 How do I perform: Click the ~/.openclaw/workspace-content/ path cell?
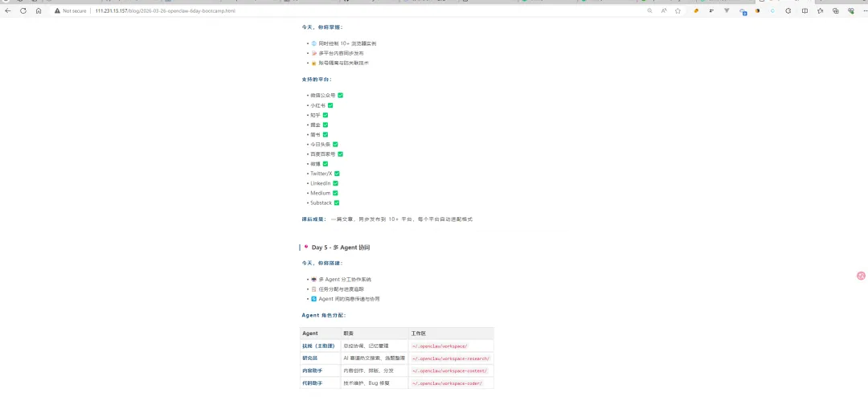click(451, 371)
